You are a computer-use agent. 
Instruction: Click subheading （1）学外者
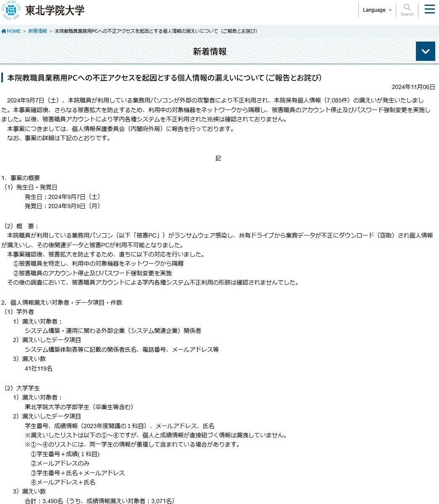click(18, 312)
